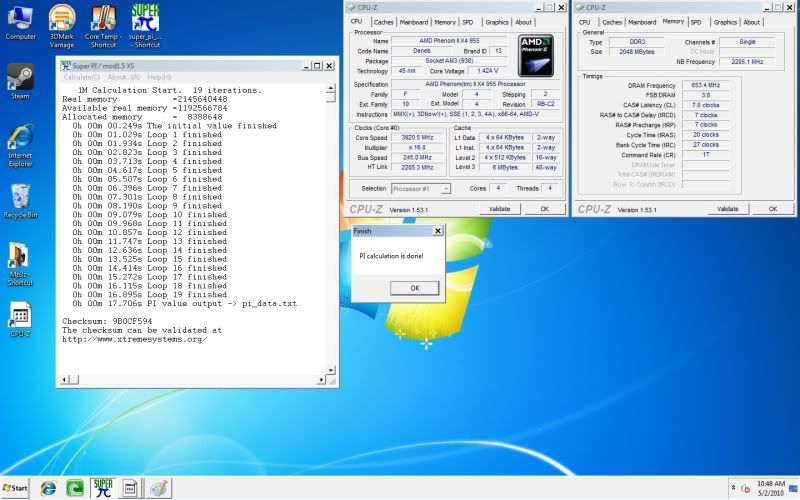Open the 3DMark Vantage desktop shortcut
Viewport: 800px width, 500px height.
click(x=62, y=26)
